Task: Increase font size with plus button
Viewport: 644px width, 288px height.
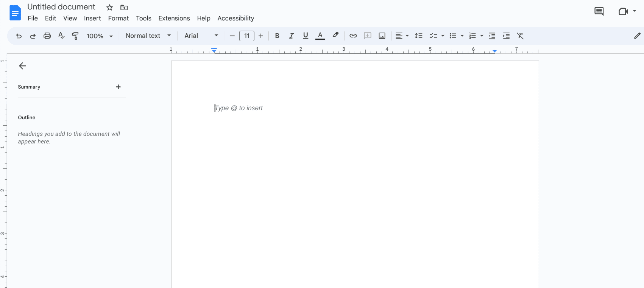Action: click(x=261, y=36)
